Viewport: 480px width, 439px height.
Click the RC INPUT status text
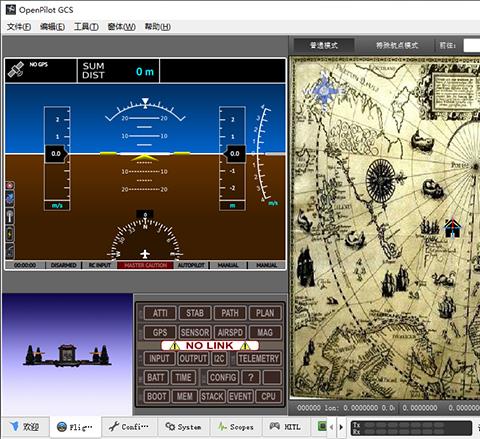tap(99, 265)
